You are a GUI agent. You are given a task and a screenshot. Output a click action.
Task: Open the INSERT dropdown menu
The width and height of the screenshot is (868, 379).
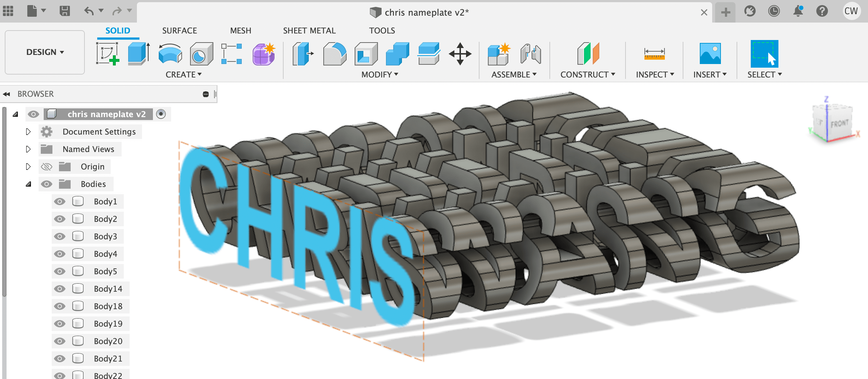pos(710,75)
